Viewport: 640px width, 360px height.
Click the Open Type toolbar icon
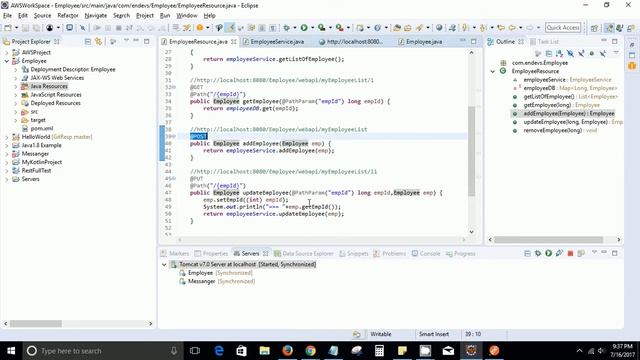397,28
